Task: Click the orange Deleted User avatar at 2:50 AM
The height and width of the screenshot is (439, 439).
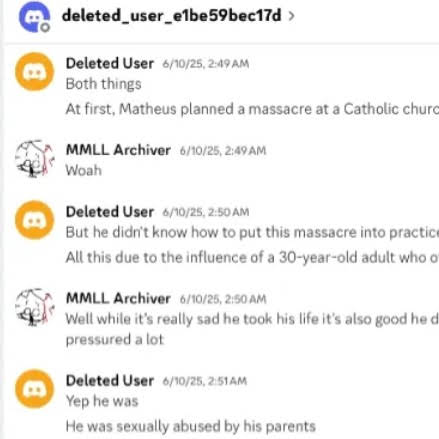Action: click(35, 220)
